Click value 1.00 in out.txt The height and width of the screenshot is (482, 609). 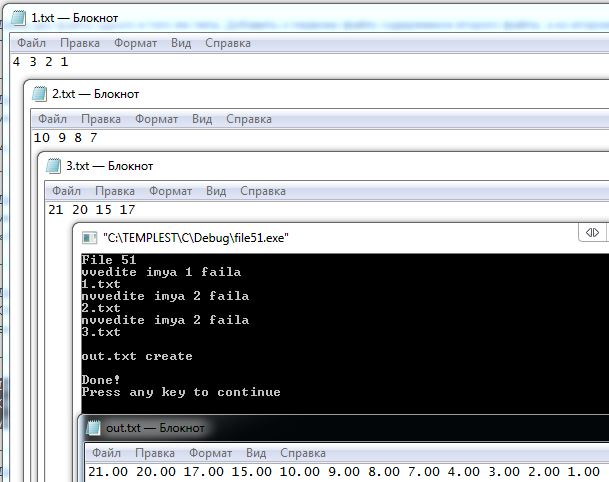[x=584, y=472]
